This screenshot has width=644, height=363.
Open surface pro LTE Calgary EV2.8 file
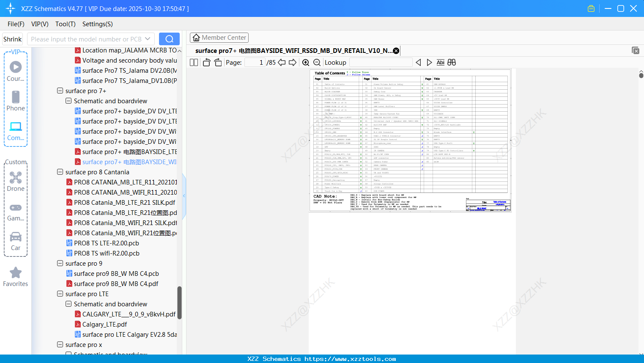coord(126,334)
